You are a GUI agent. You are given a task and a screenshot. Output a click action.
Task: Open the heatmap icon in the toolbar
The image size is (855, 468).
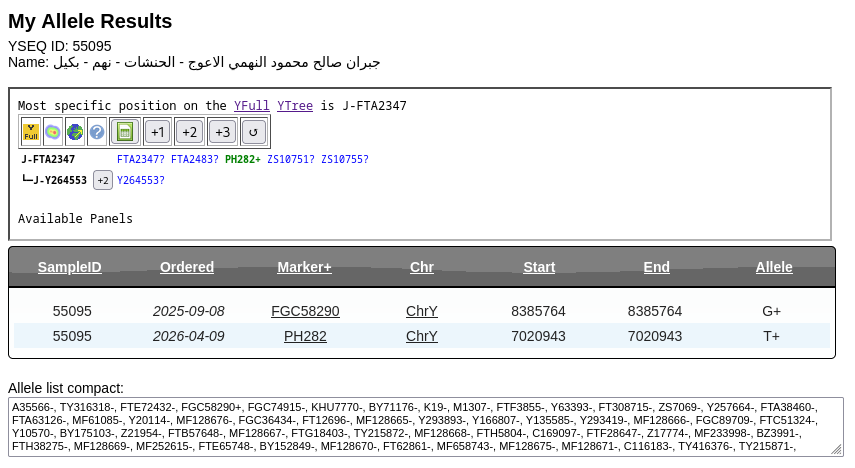[x=53, y=132]
